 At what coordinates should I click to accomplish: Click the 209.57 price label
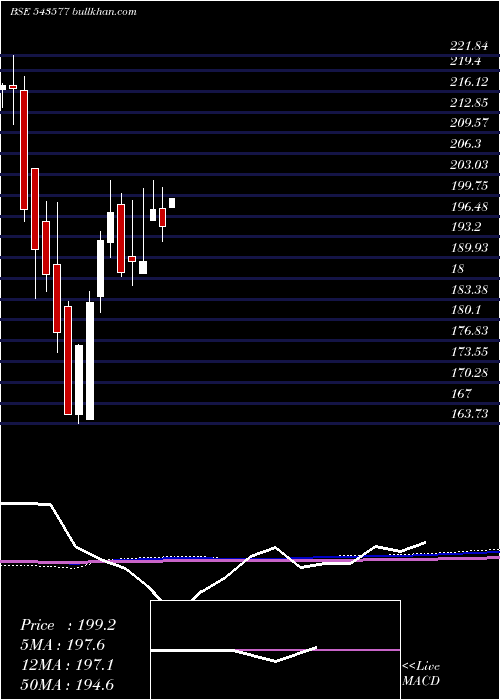pos(469,123)
